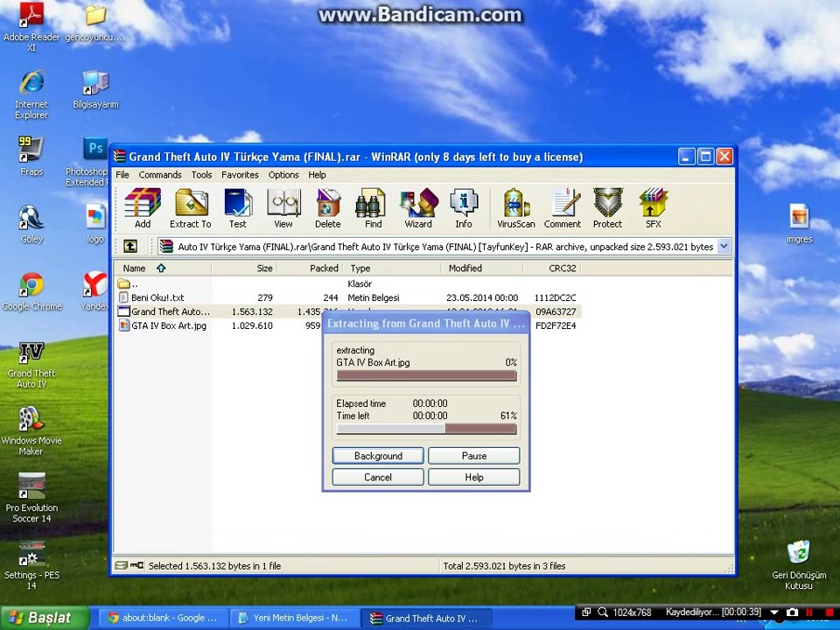Sort by Packed column header

(x=310, y=268)
